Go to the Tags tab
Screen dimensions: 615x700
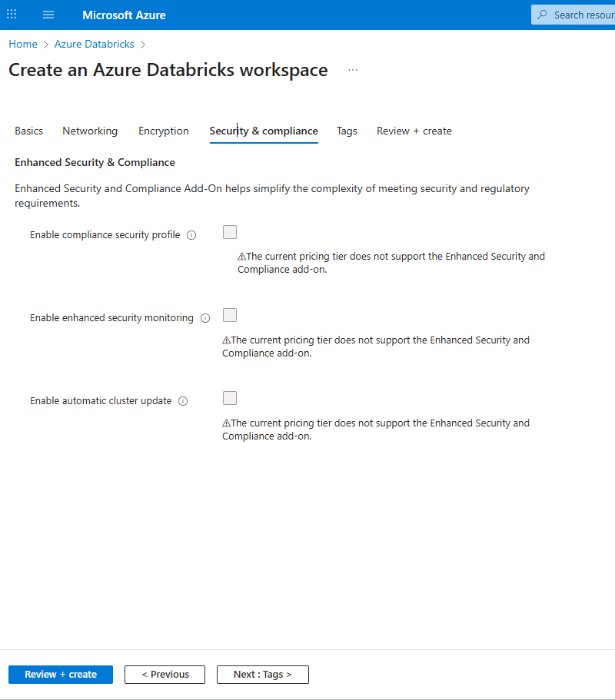click(347, 131)
